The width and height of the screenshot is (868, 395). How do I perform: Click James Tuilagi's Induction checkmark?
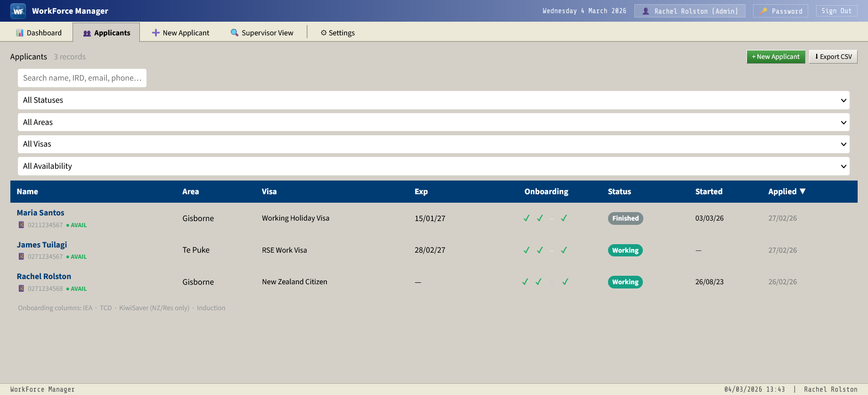tap(564, 250)
